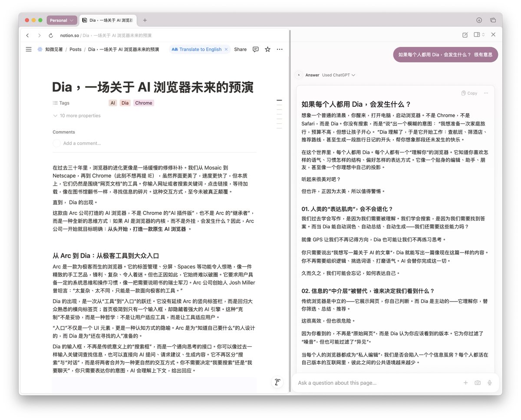Click the Comments label

(64, 132)
